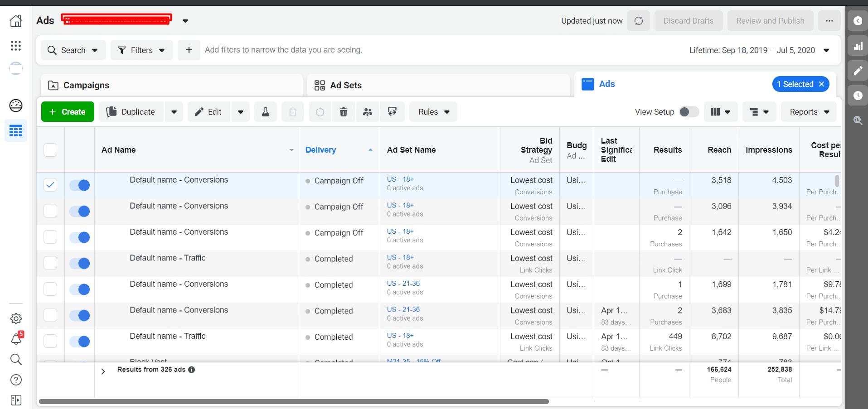The height and width of the screenshot is (409, 868).
Task: Sort by Delivery column header
Action: tap(339, 150)
